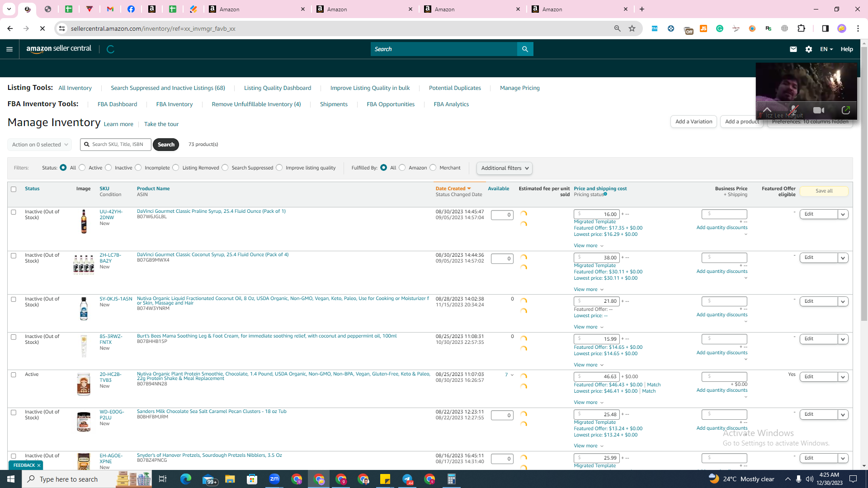Open the Action on 0 selected dropdown

[x=40, y=145]
